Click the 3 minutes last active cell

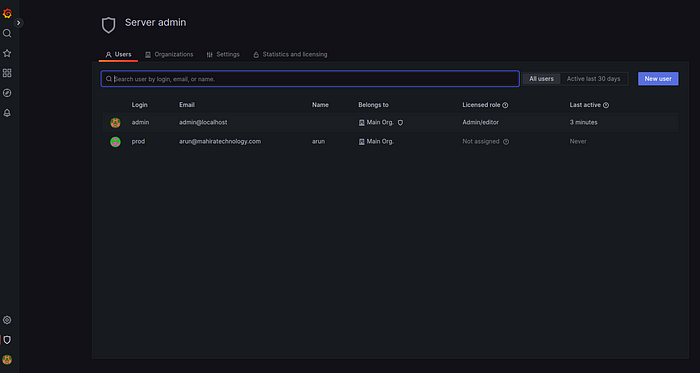(x=583, y=122)
